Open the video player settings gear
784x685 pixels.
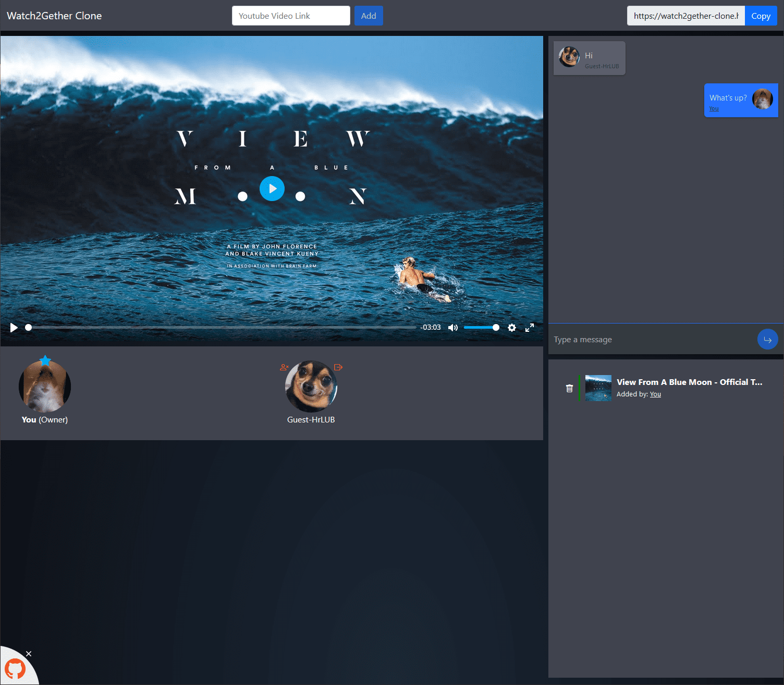pos(512,328)
